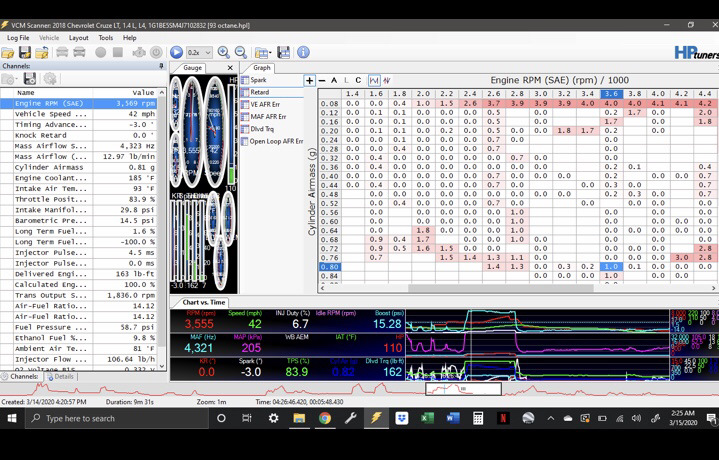Pin the Channels panel with the pushpin

tap(161, 66)
